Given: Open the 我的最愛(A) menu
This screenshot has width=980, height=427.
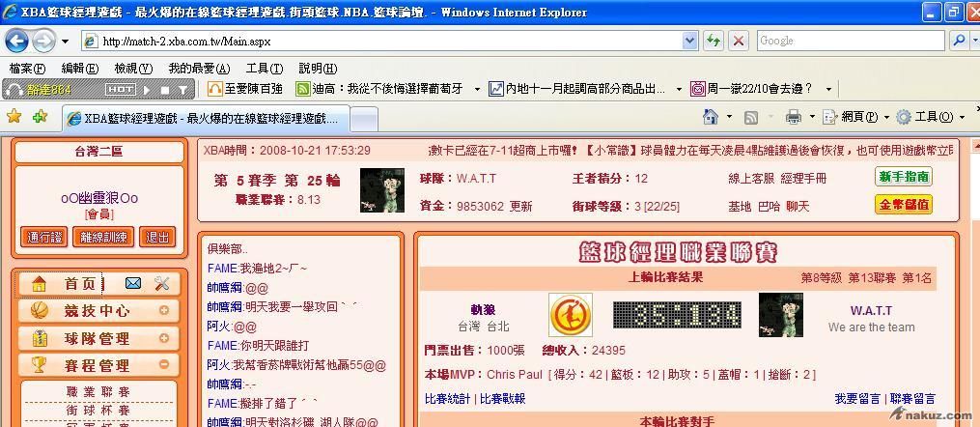Looking at the screenshot, I should point(199,69).
